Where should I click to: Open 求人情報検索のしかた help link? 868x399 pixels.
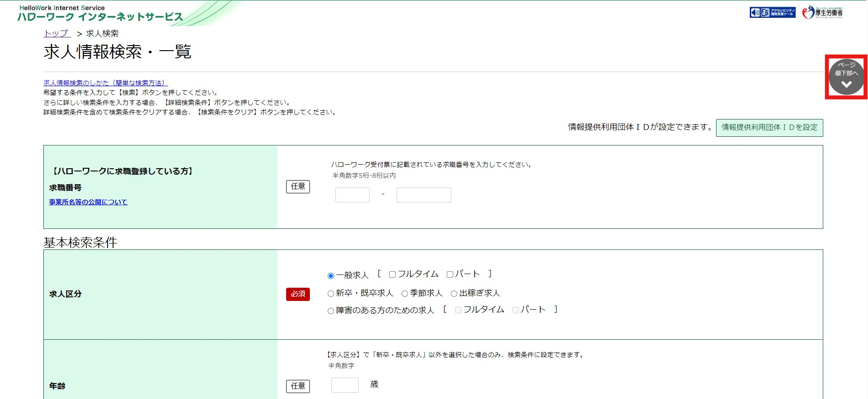(105, 83)
